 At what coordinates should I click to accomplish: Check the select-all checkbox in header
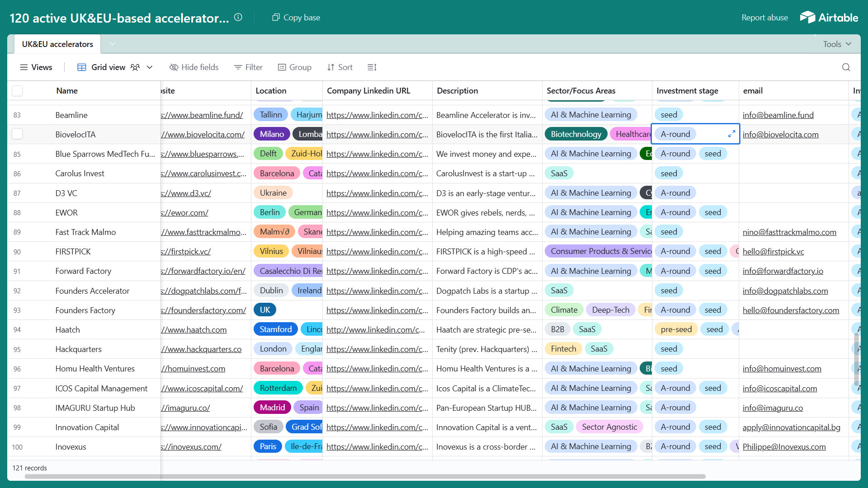click(17, 91)
